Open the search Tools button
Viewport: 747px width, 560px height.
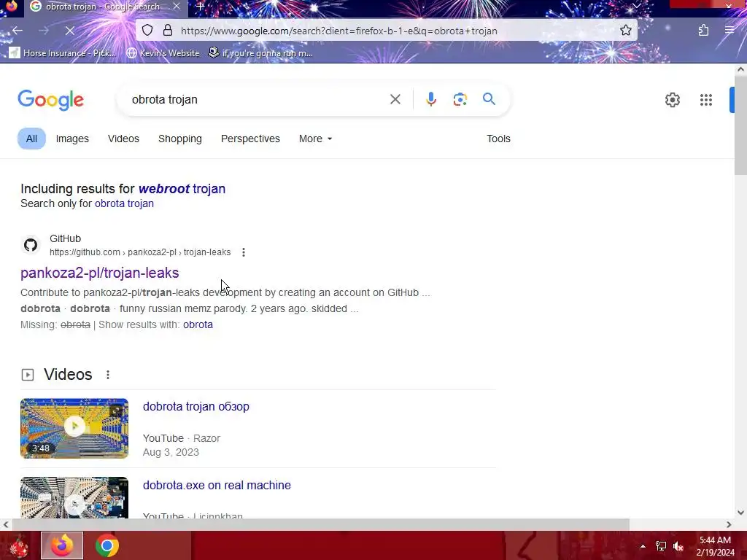click(498, 139)
